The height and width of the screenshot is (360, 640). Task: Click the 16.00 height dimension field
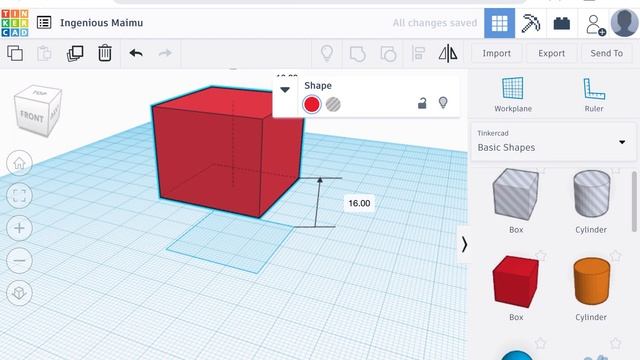(359, 203)
